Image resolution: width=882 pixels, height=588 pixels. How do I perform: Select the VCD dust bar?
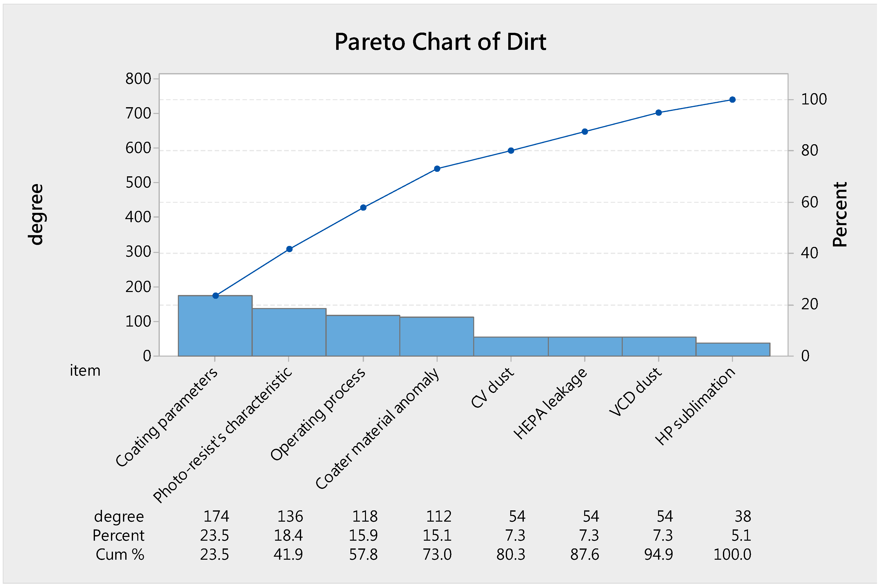[659, 347]
